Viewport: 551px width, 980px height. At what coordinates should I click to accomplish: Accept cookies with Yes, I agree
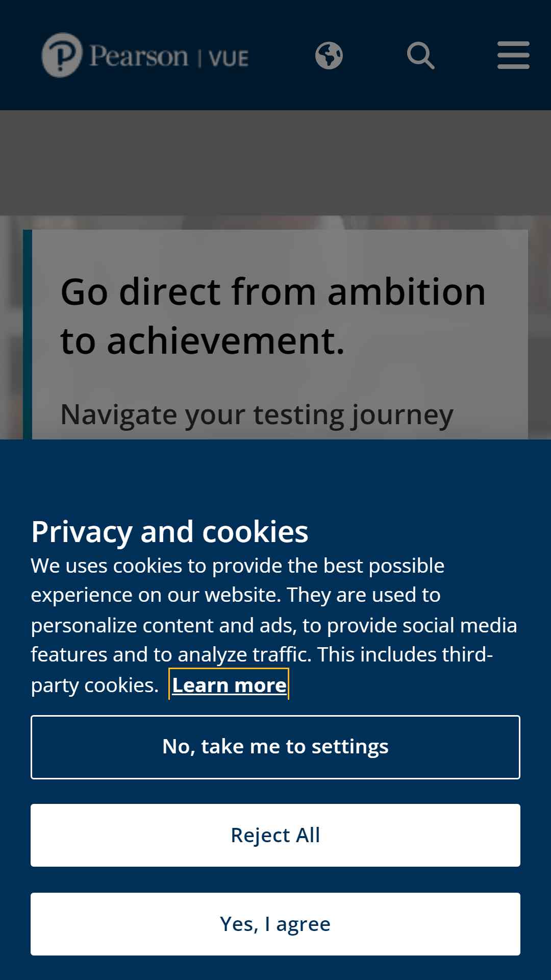tap(275, 924)
